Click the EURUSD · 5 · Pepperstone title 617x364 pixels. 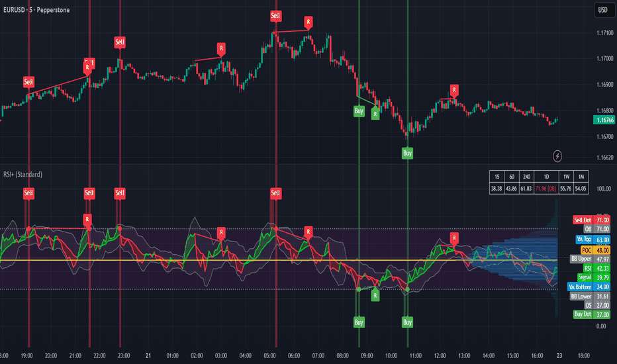[x=36, y=10]
